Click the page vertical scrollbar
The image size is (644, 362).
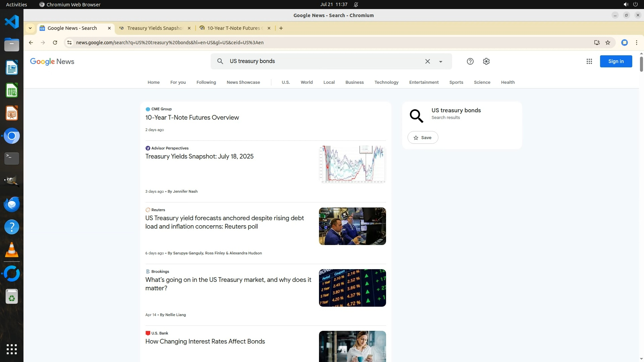click(x=641, y=64)
